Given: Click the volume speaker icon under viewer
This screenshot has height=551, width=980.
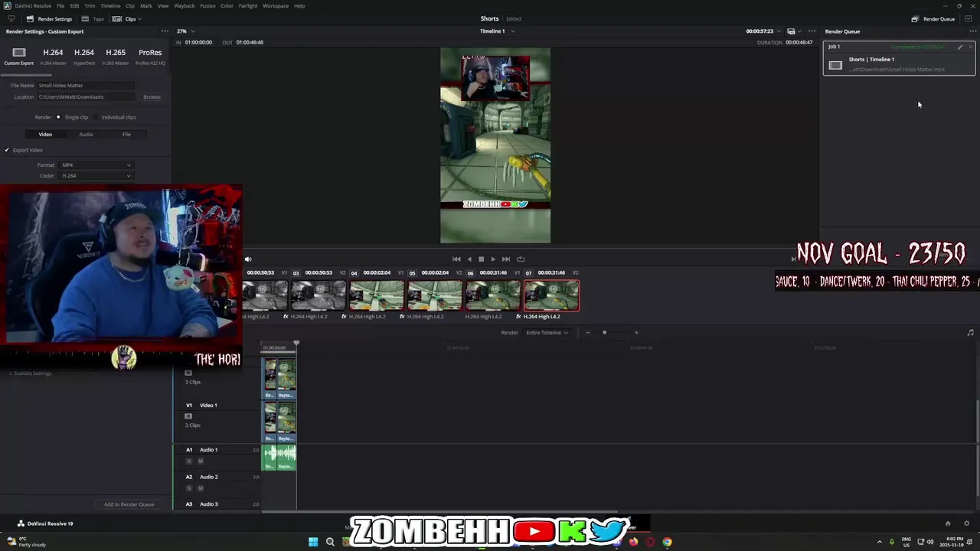Looking at the screenshot, I should (248, 259).
